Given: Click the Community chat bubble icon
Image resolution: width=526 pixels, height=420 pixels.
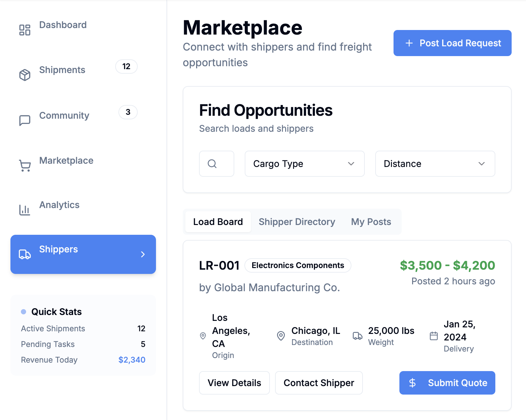Looking at the screenshot, I should [x=25, y=120].
